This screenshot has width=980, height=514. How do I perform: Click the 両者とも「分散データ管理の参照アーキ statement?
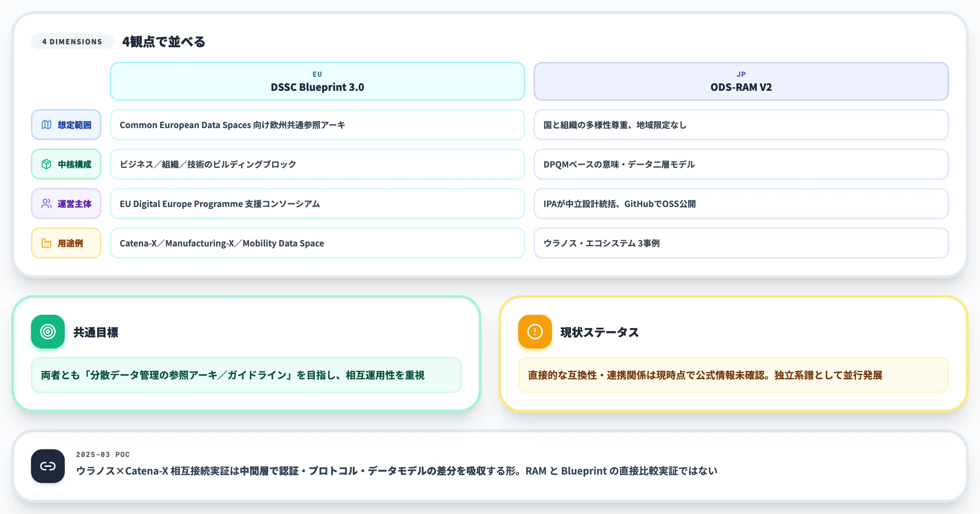[x=246, y=375]
